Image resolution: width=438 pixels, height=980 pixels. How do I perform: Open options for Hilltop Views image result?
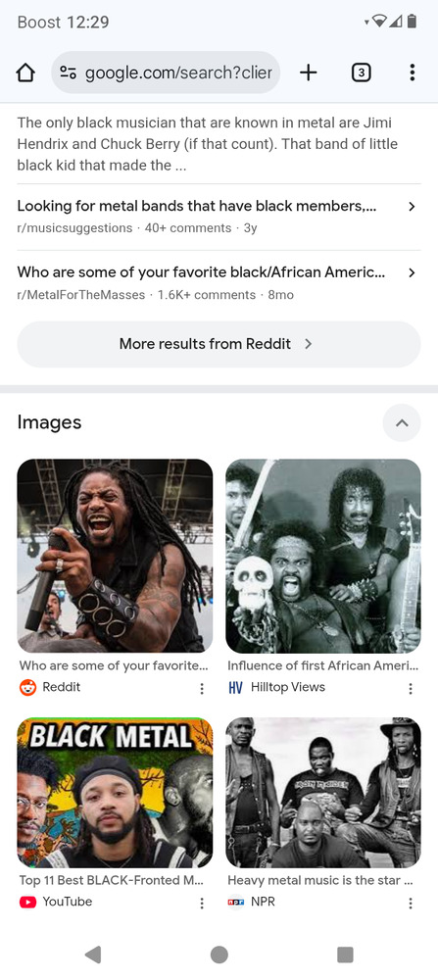click(x=411, y=688)
